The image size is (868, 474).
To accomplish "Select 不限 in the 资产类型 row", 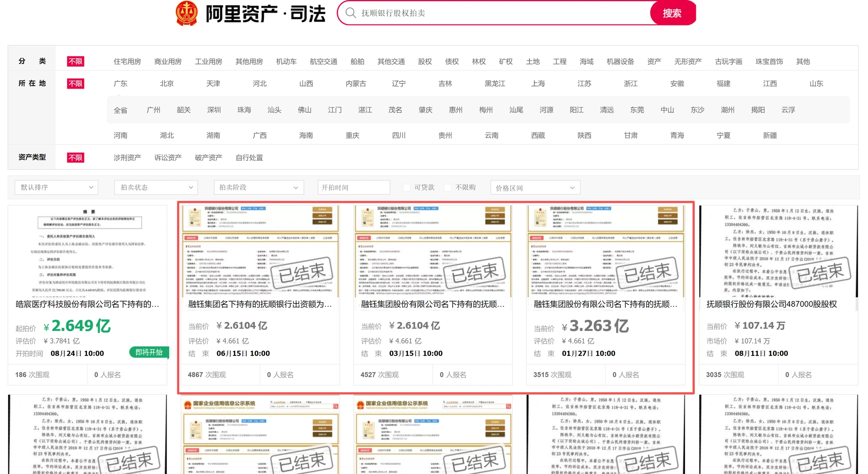I will click(75, 158).
